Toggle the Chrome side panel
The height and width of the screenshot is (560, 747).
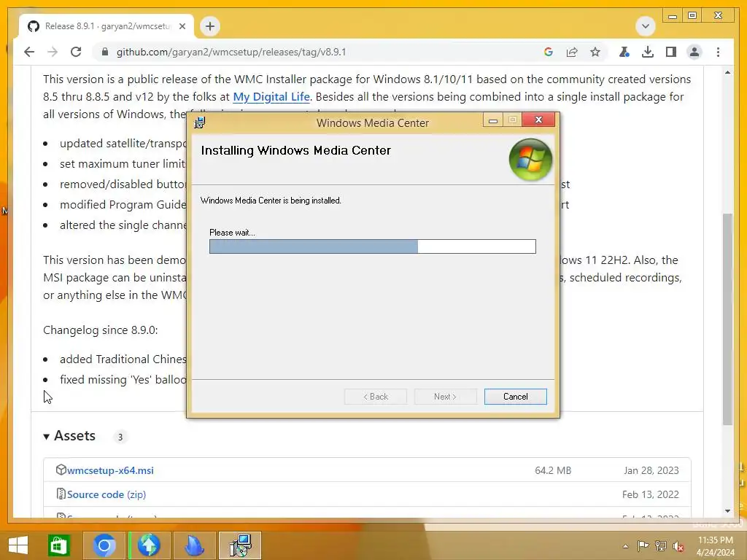tap(671, 52)
